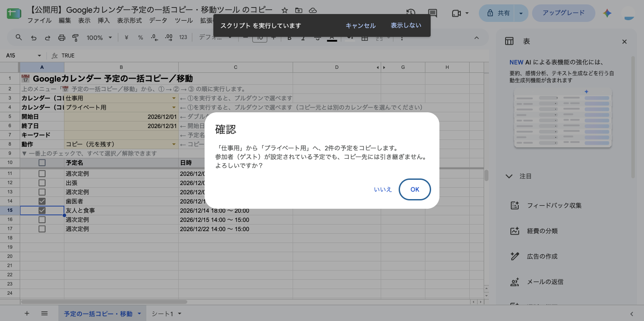This screenshot has width=644, height=321.
Task: Click the move to folder icon
Action: [x=299, y=11]
